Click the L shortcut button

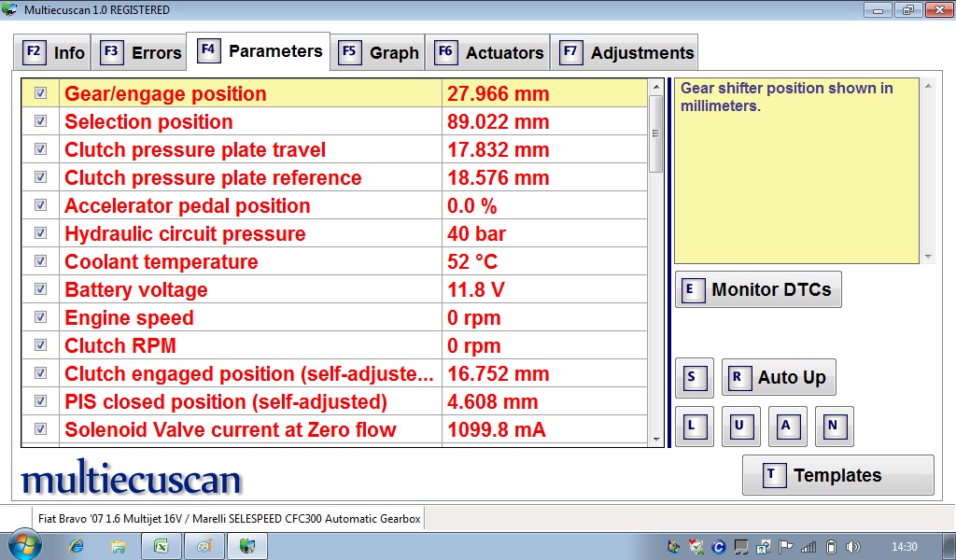point(695,427)
